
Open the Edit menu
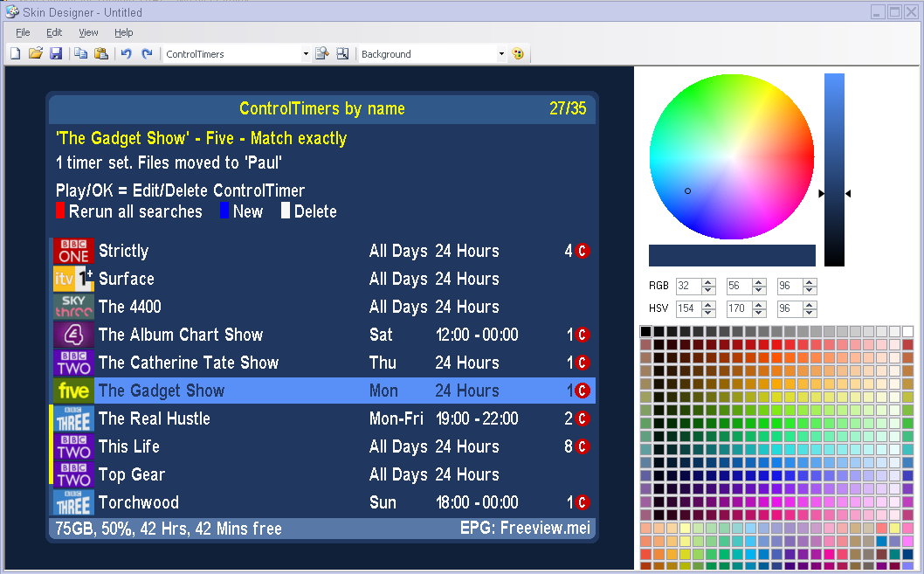54,32
